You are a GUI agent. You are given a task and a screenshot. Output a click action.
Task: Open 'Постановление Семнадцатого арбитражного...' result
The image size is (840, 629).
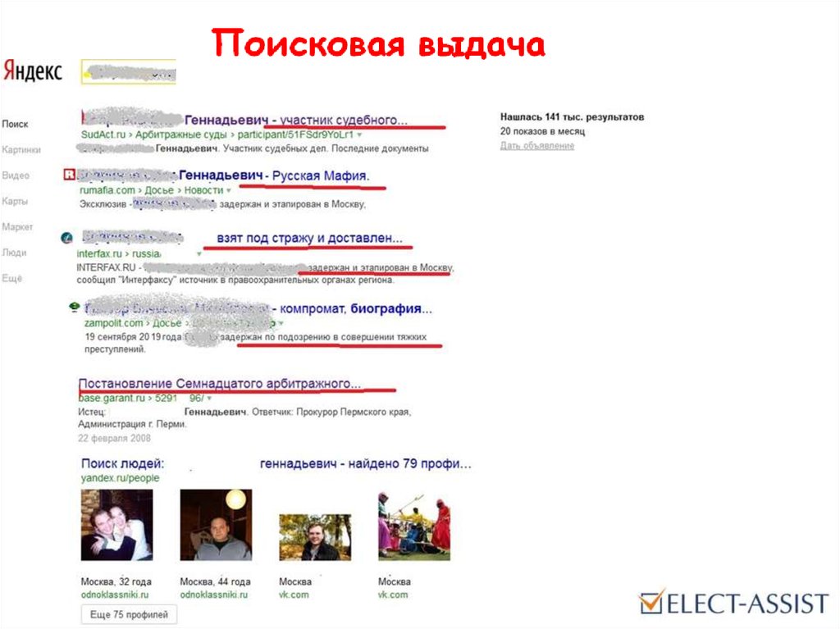(x=220, y=384)
